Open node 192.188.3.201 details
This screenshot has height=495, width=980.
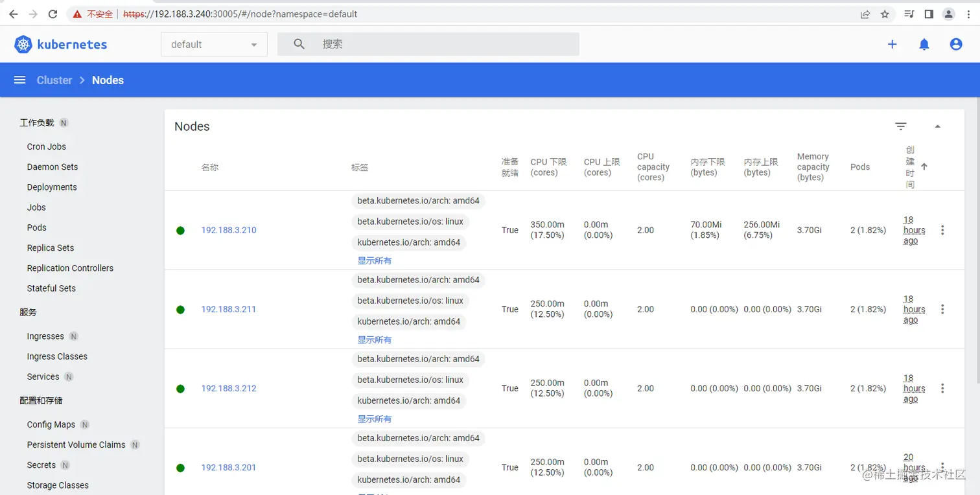pos(229,467)
